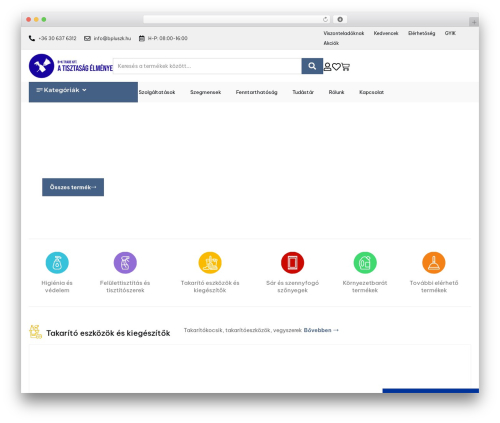Click the browser address bar

pos(236,19)
